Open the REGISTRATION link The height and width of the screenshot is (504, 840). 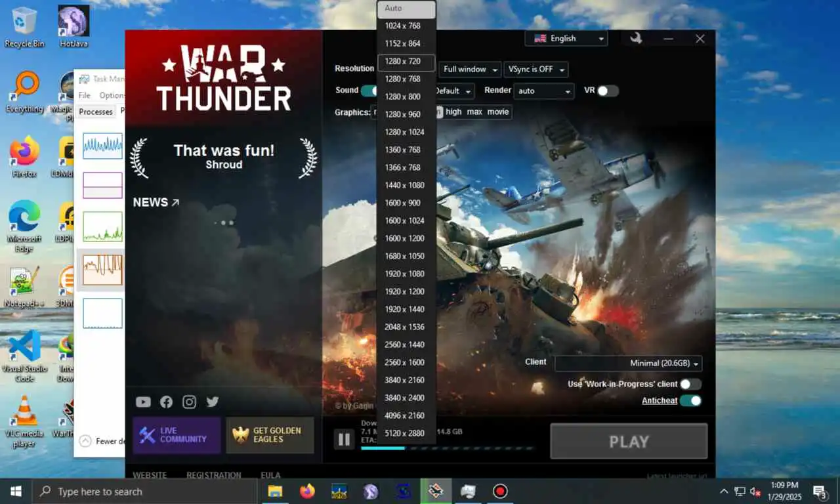[x=214, y=475]
